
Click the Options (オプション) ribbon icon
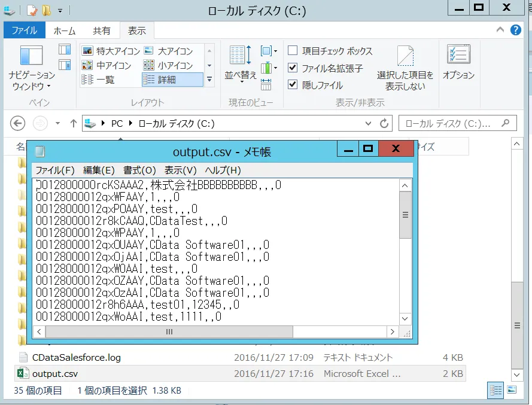[458, 63]
